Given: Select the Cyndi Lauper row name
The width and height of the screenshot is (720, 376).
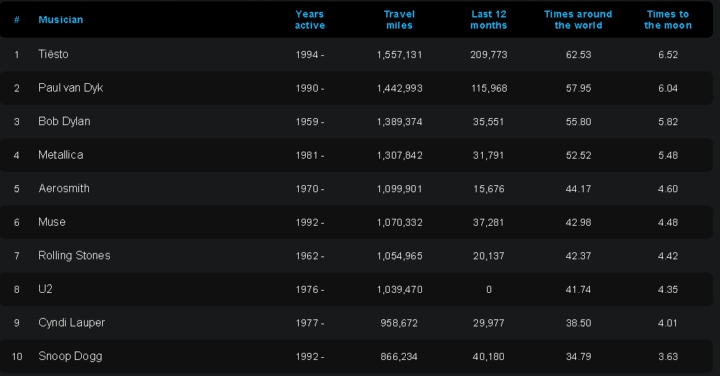Looking at the screenshot, I should pos(72,322).
